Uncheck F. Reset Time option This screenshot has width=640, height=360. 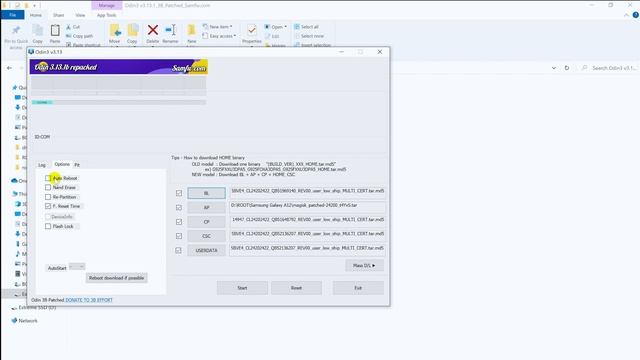click(x=48, y=206)
